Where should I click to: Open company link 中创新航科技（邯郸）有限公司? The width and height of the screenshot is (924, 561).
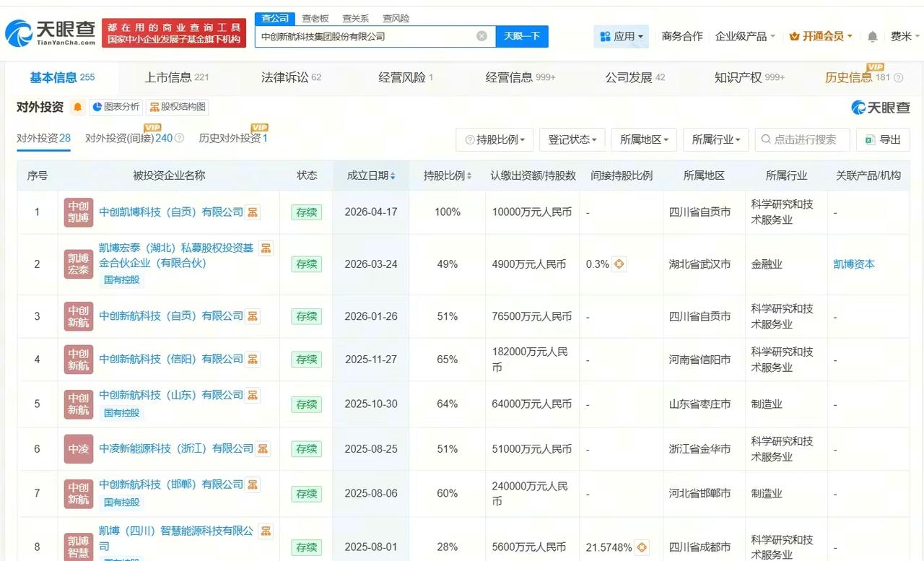[x=171, y=484]
